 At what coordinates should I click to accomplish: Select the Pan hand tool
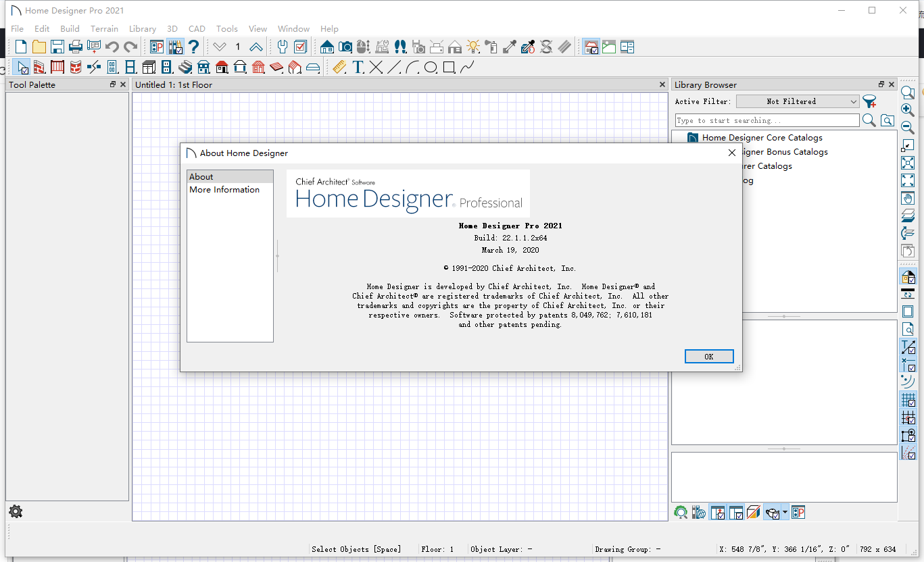click(x=908, y=199)
